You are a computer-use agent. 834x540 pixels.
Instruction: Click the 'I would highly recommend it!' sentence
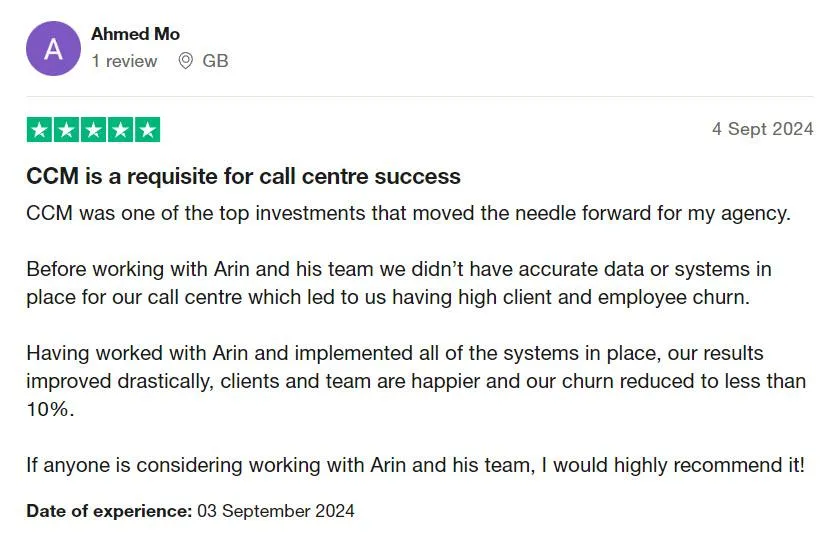673,466
